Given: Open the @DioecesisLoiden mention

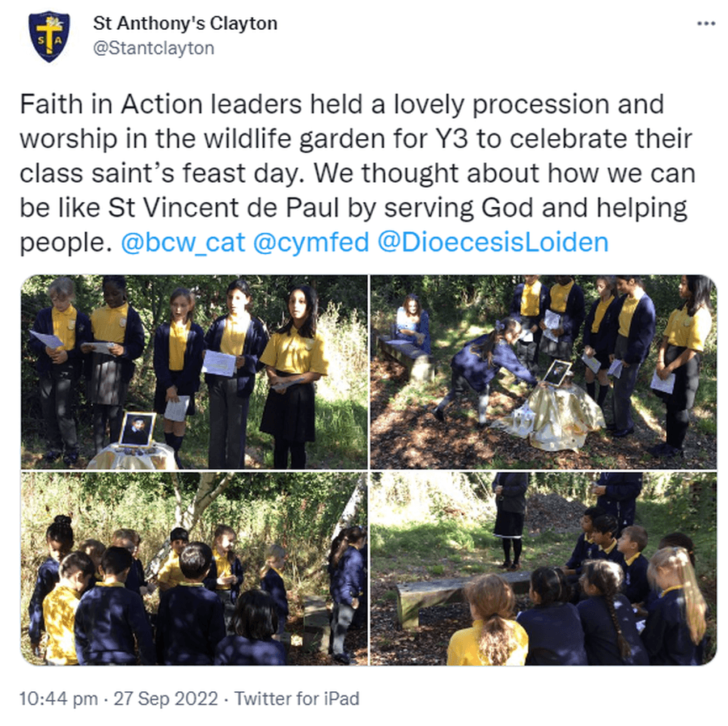Looking at the screenshot, I should [x=493, y=243].
